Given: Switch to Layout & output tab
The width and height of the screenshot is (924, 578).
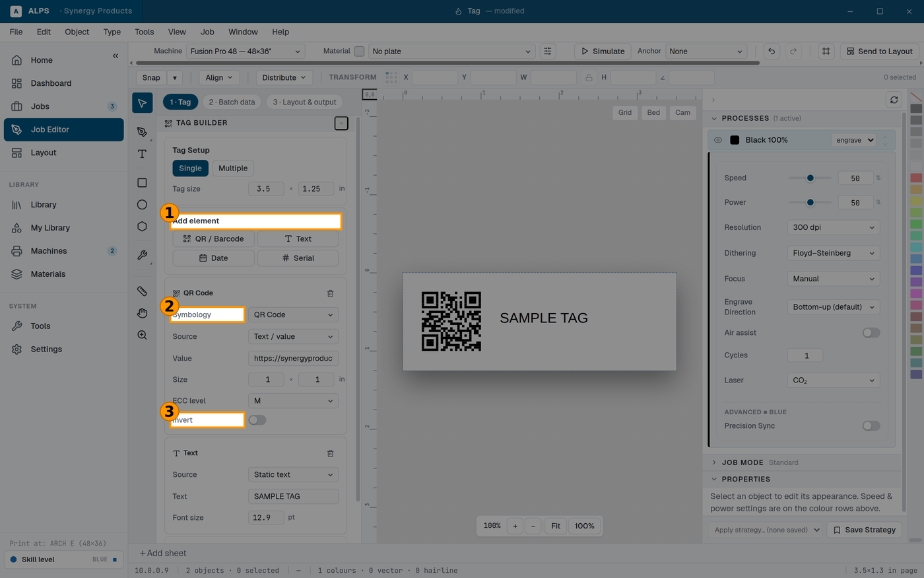Looking at the screenshot, I should 305,102.
